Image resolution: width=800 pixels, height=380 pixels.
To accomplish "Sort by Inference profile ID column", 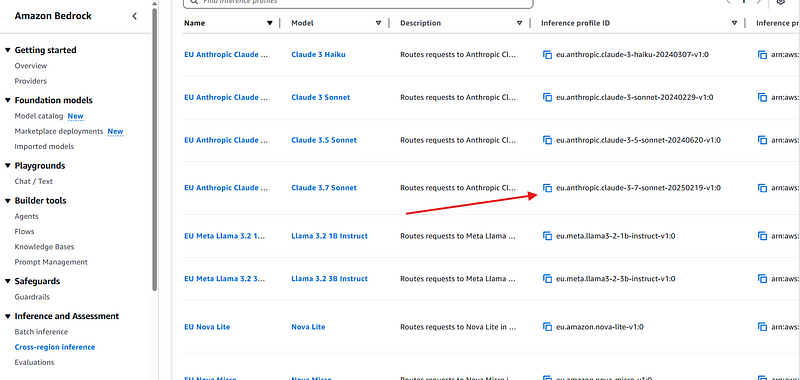I will click(x=735, y=23).
